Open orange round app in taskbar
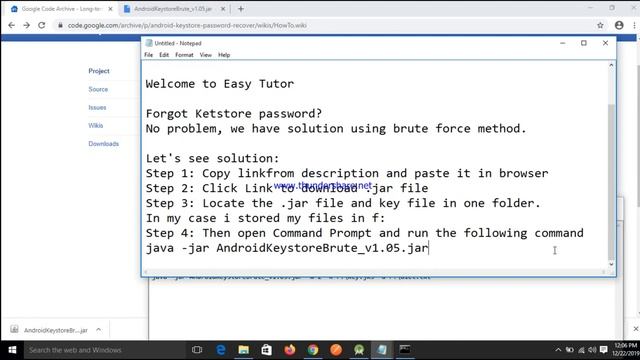Image resolution: width=640 pixels, height=360 pixels. (x=336, y=350)
